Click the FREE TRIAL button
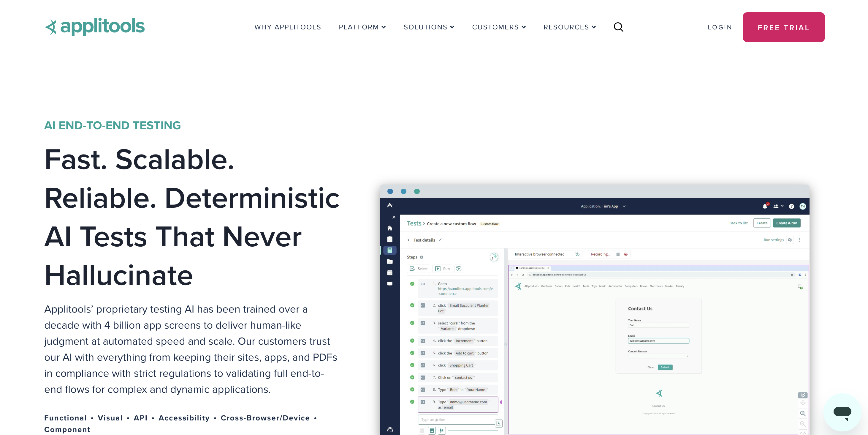The height and width of the screenshot is (435, 868). pos(783,27)
